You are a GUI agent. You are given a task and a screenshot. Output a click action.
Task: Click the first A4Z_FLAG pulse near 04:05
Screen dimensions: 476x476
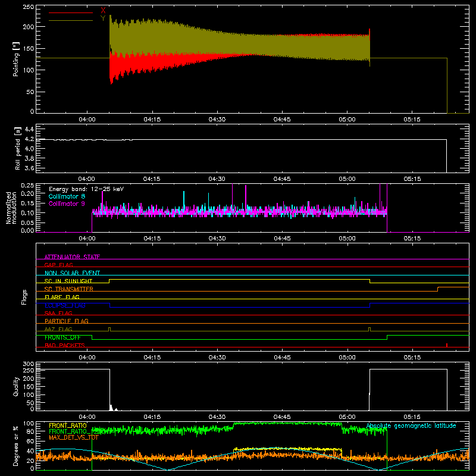coord(109,330)
